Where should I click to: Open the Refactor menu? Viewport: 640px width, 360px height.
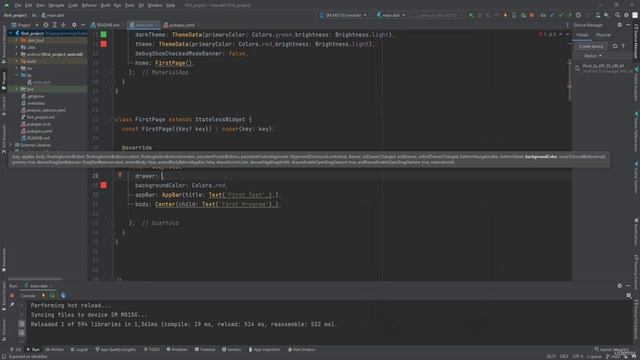pos(89,5)
